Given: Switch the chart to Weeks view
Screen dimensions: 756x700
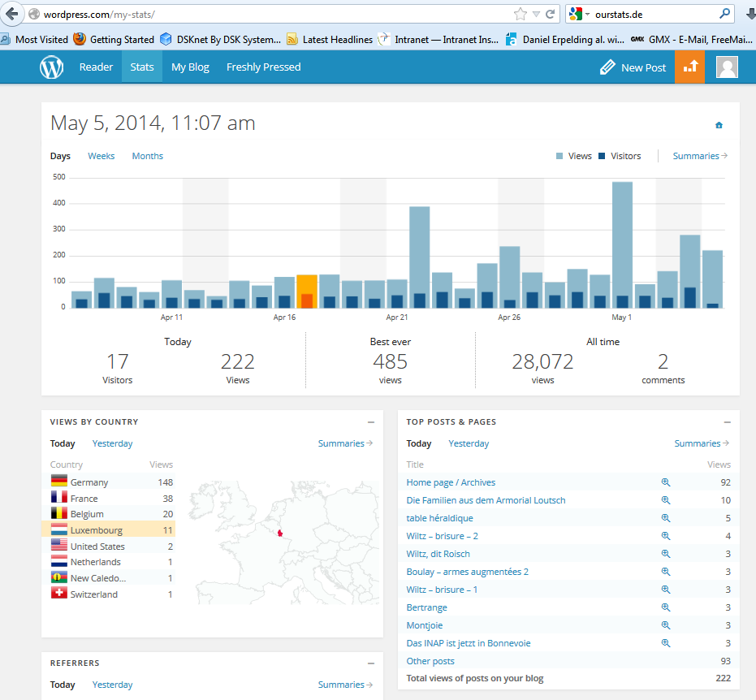Looking at the screenshot, I should click(102, 156).
